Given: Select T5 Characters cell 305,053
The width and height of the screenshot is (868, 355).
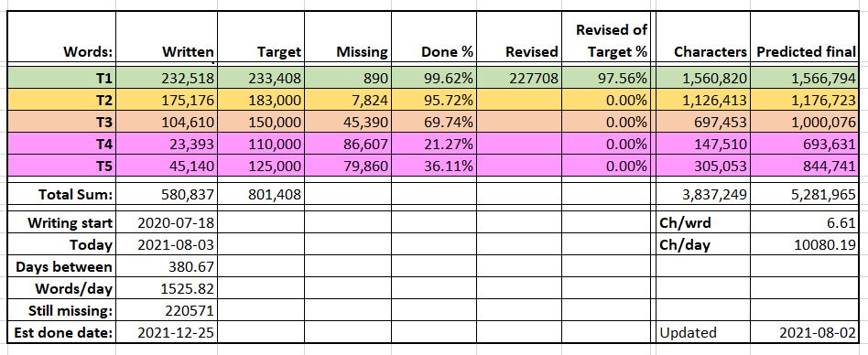Looking at the screenshot, I should click(x=703, y=166).
